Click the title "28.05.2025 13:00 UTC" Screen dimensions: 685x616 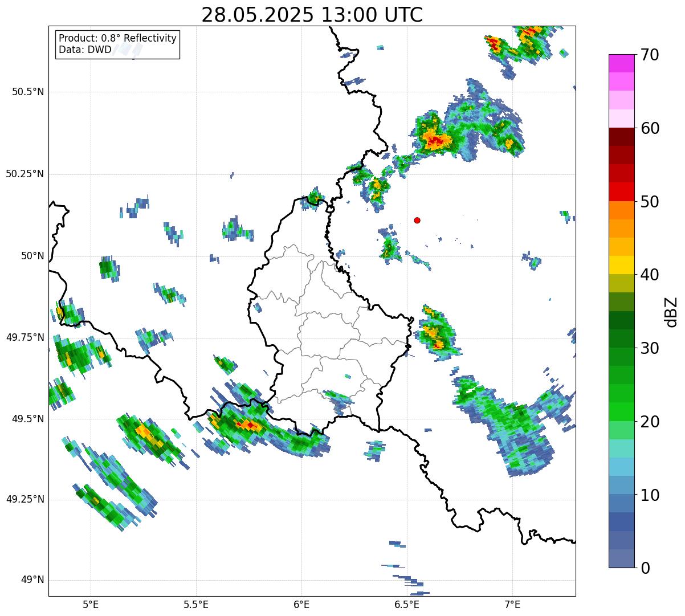pyautogui.click(x=312, y=15)
